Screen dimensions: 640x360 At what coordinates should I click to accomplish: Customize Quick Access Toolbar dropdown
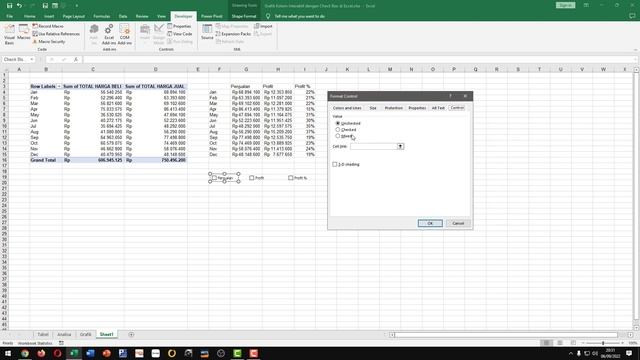click(77, 6)
